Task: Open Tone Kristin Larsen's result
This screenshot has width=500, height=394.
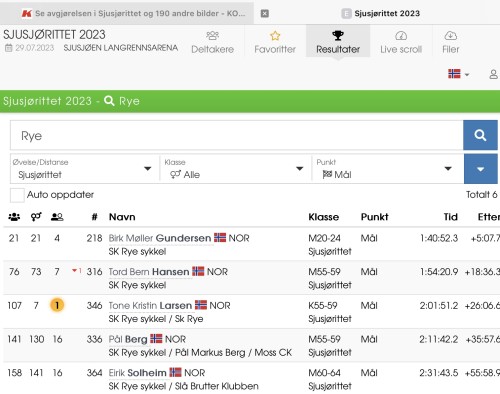Action: 150,305
